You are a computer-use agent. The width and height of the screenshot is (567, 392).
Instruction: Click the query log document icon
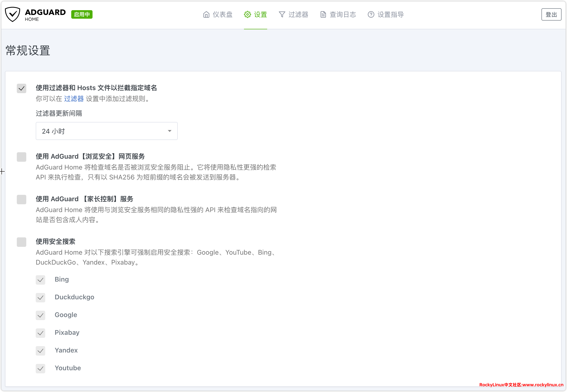323,14
